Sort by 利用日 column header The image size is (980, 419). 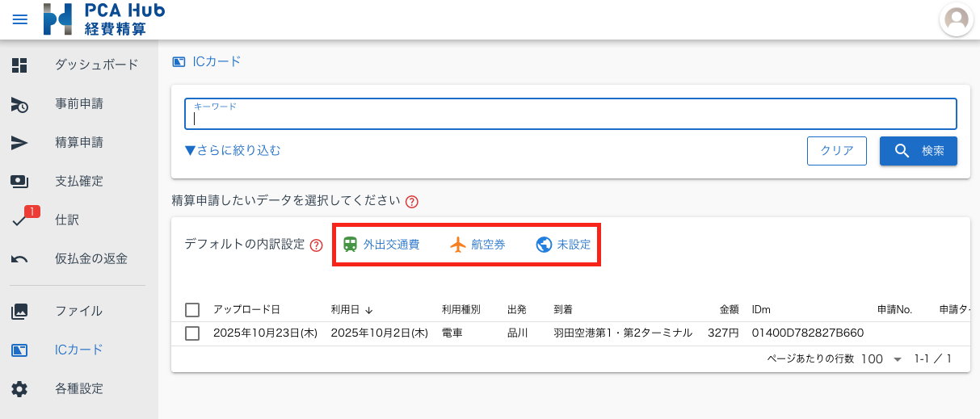click(345, 309)
